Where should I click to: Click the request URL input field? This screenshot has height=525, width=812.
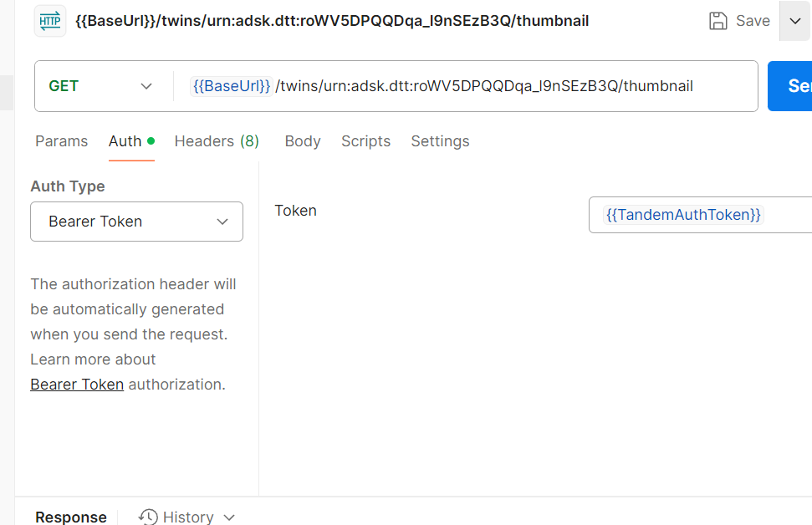pyautogui.click(x=466, y=86)
